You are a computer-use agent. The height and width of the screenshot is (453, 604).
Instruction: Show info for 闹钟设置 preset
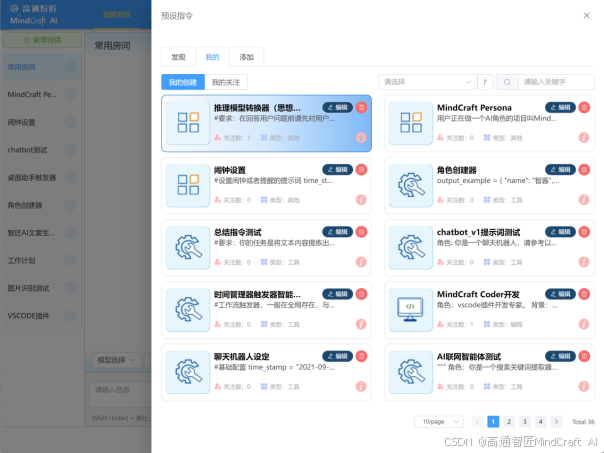(361, 200)
